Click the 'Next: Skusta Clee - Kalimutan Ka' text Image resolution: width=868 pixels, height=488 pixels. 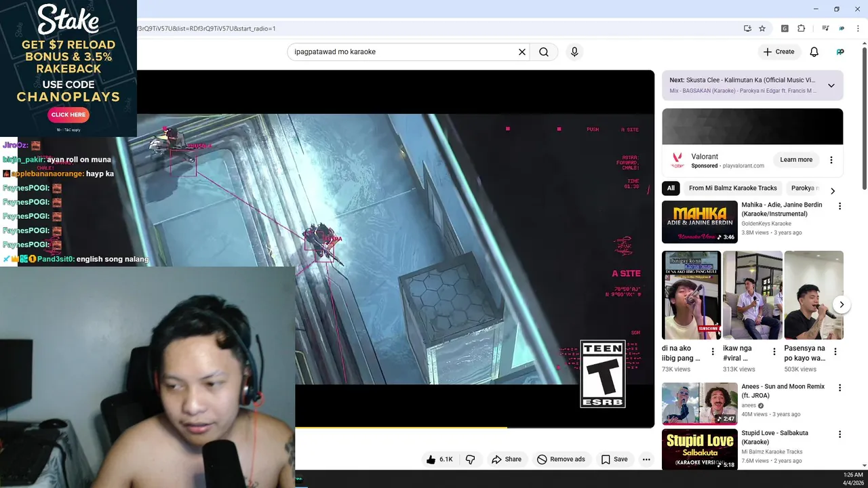[743, 80]
